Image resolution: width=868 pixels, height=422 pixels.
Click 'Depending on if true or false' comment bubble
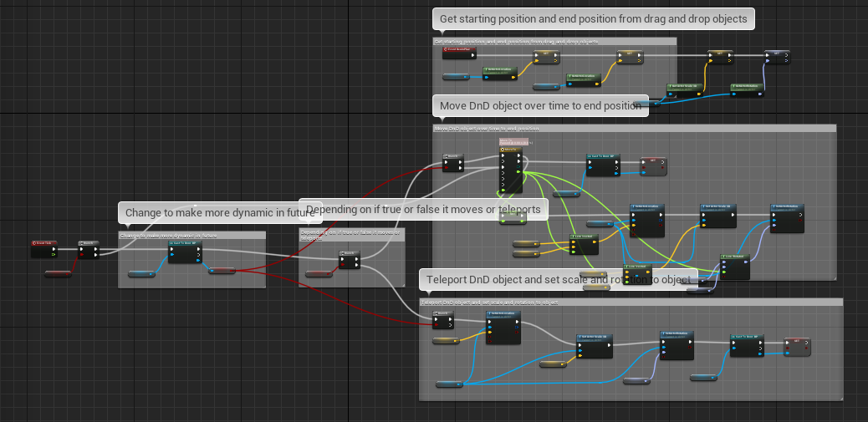coord(423,210)
